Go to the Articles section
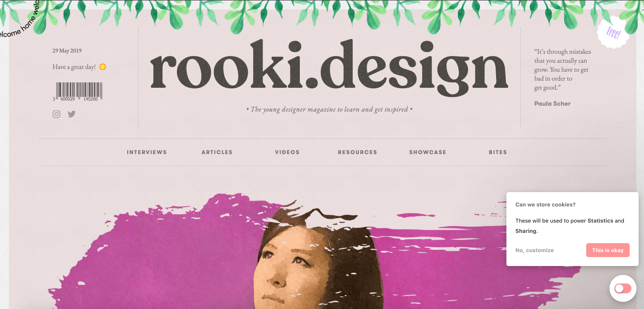Screen dimensions: 644x309 pyautogui.click(x=217, y=152)
